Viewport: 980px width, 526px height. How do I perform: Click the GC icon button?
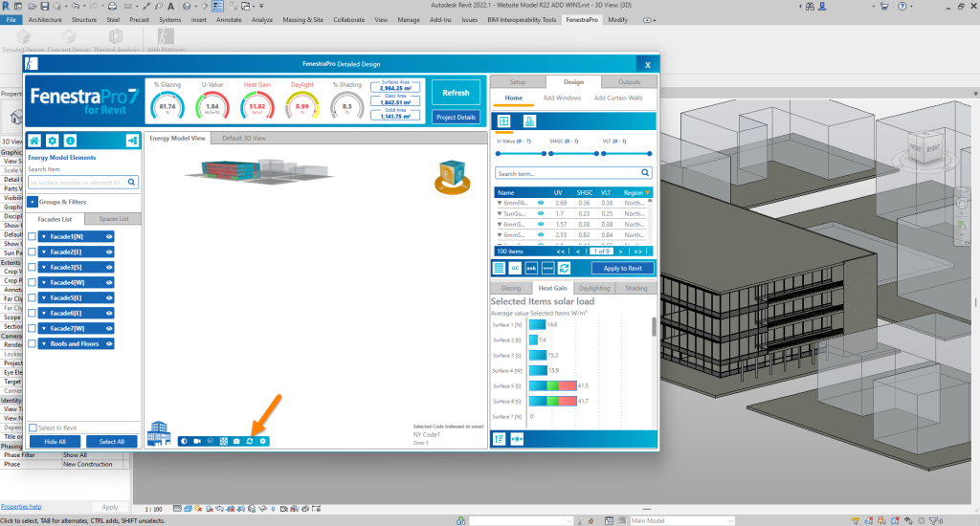[x=515, y=268]
